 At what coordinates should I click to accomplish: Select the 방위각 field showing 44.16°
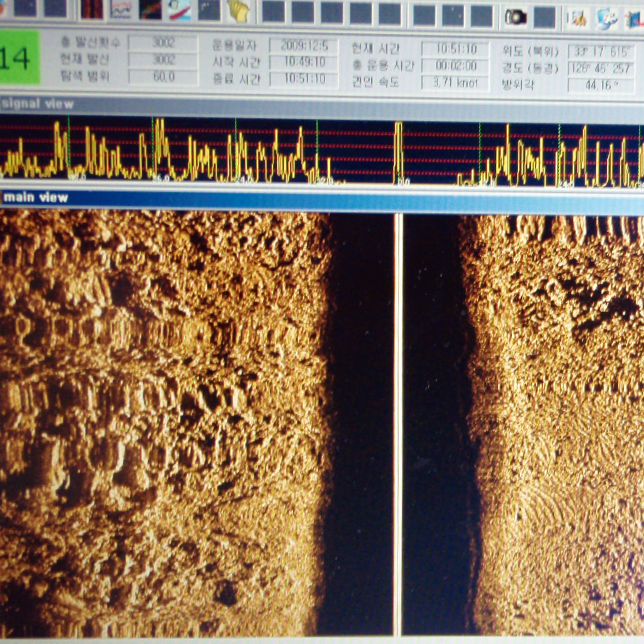(602, 86)
